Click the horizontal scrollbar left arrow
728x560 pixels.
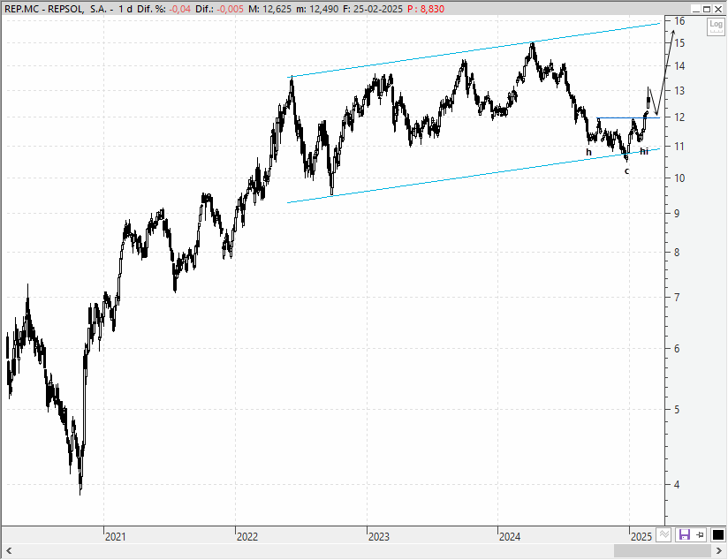(x=9, y=551)
